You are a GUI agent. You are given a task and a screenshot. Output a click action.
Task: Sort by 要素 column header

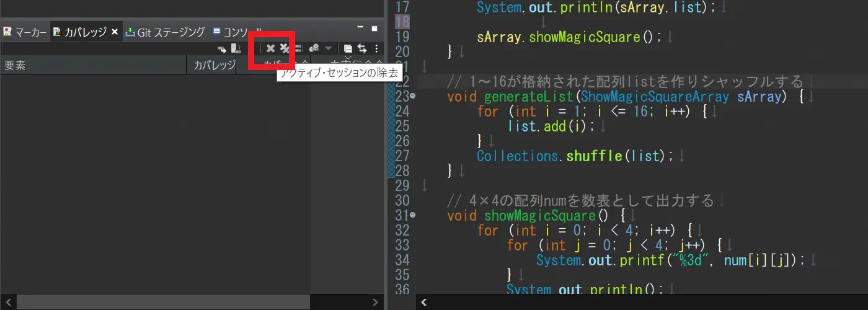point(93,65)
